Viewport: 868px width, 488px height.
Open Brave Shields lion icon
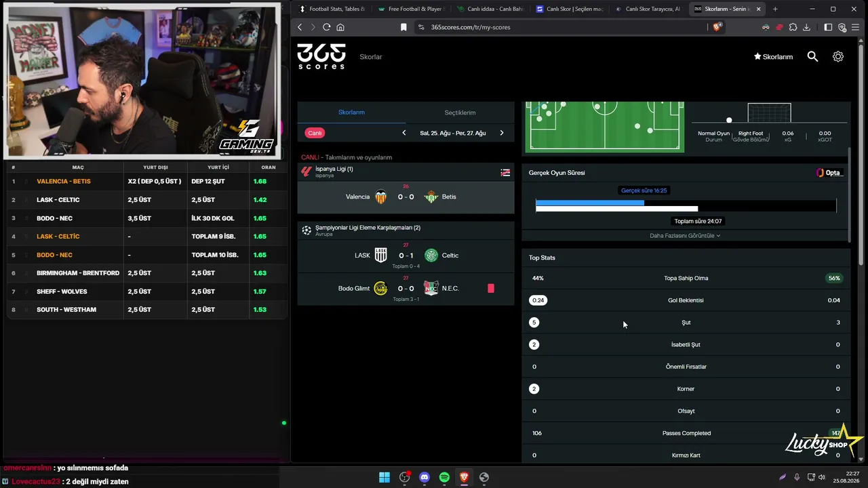717,27
